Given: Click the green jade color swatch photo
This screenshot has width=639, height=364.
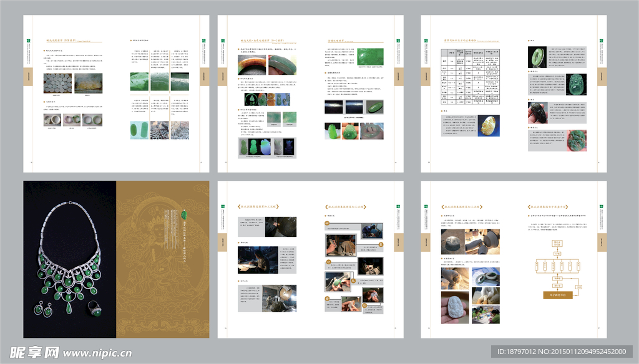Looking at the screenshot, I should point(371,57).
